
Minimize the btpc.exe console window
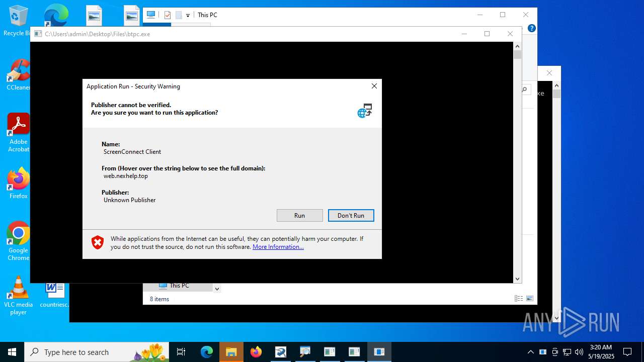tap(464, 34)
